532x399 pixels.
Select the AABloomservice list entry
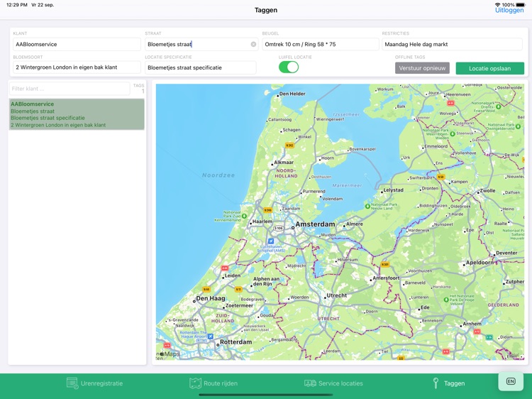click(77, 114)
